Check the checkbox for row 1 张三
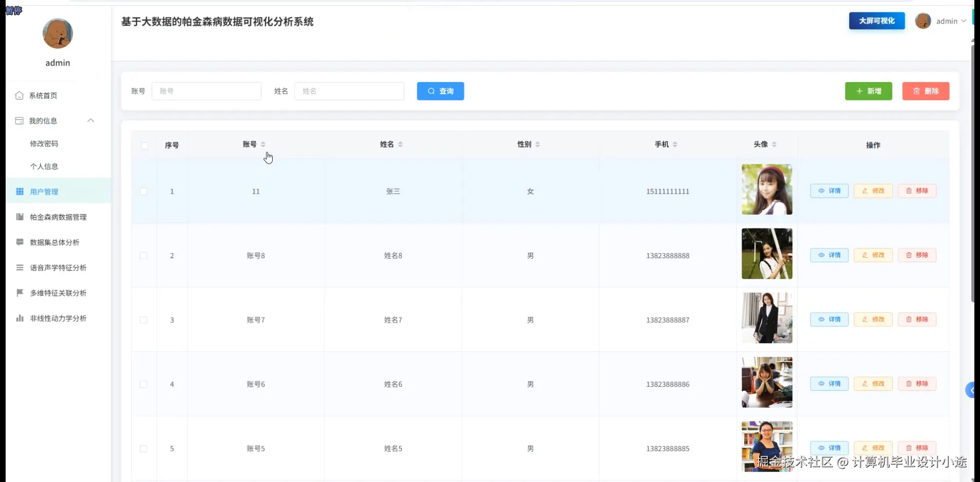The image size is (980, 482). click(x=144, y=192)
